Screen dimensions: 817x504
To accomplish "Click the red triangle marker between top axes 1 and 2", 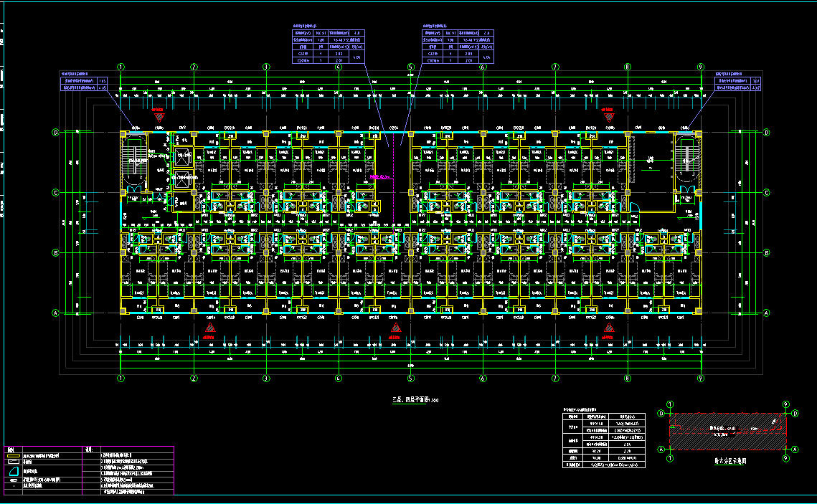I will (x=159, y=115).
